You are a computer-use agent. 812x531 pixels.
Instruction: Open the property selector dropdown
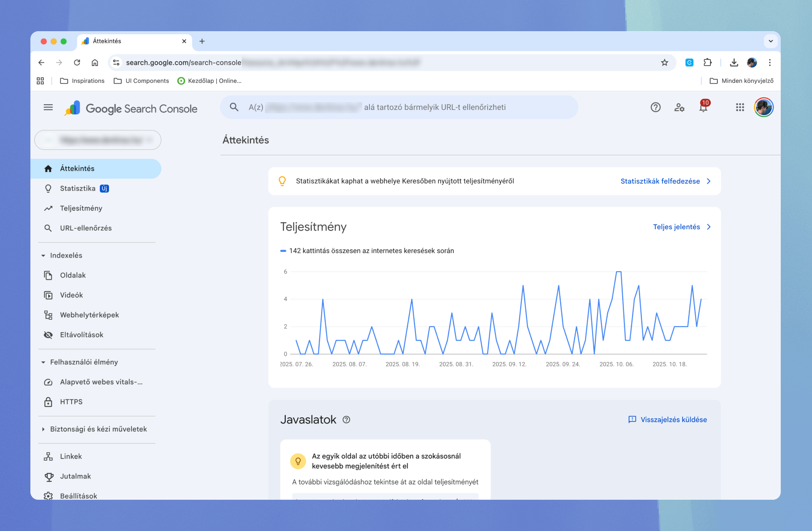(97, 140)
